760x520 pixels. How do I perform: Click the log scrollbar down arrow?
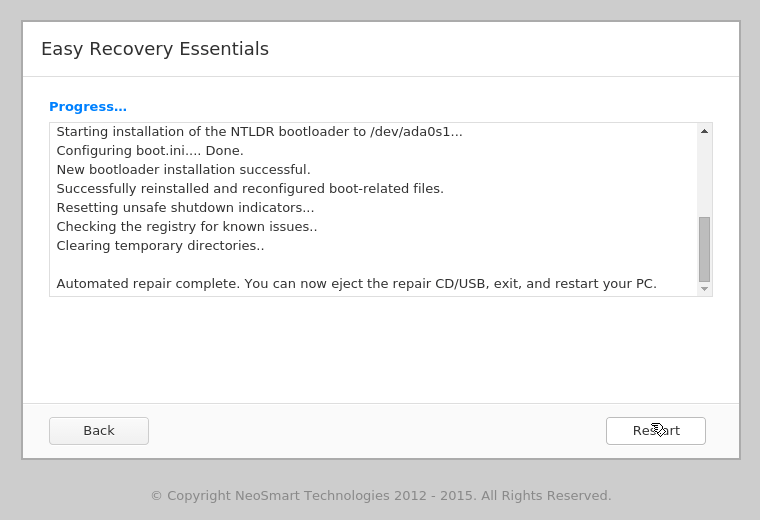coord(704,289)
